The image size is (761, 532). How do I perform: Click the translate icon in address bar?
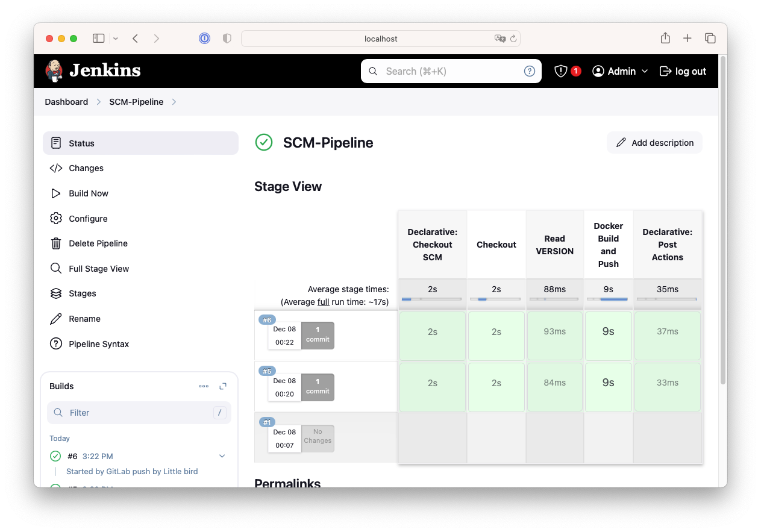click(x=500, y=39)
